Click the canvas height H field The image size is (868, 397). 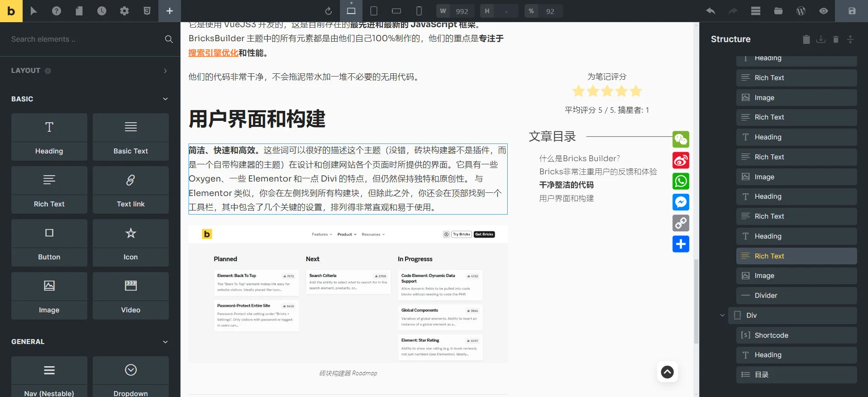[x=499, y=11]
